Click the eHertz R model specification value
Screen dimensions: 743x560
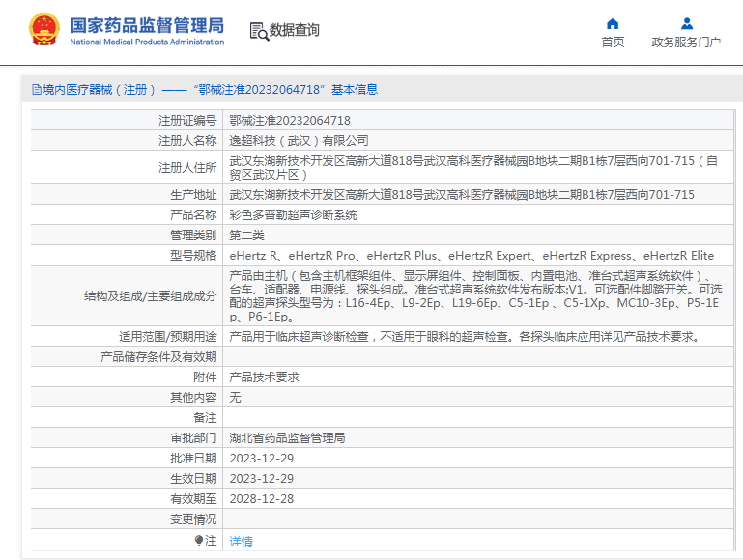[x=472, y=256]
